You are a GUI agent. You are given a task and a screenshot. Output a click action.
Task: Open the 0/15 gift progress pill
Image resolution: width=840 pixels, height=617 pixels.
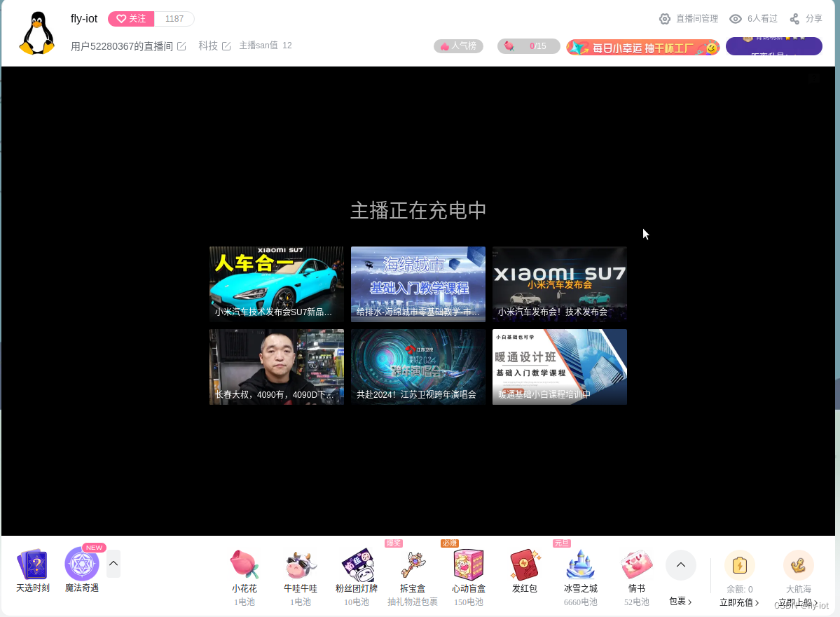coord(528,46)
